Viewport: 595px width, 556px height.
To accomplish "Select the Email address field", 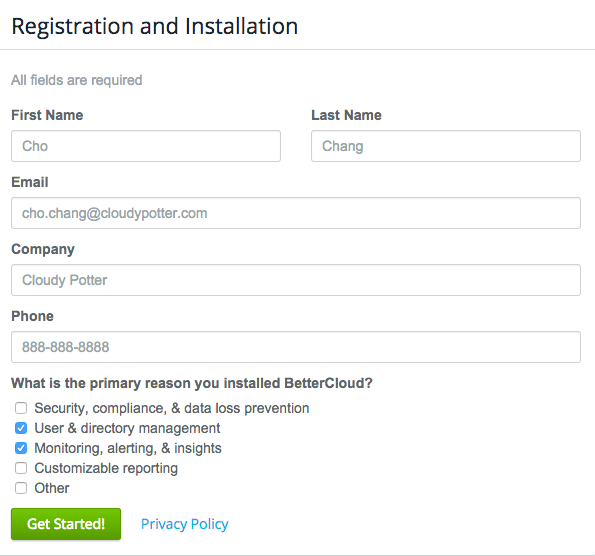I will pos(296,213).
